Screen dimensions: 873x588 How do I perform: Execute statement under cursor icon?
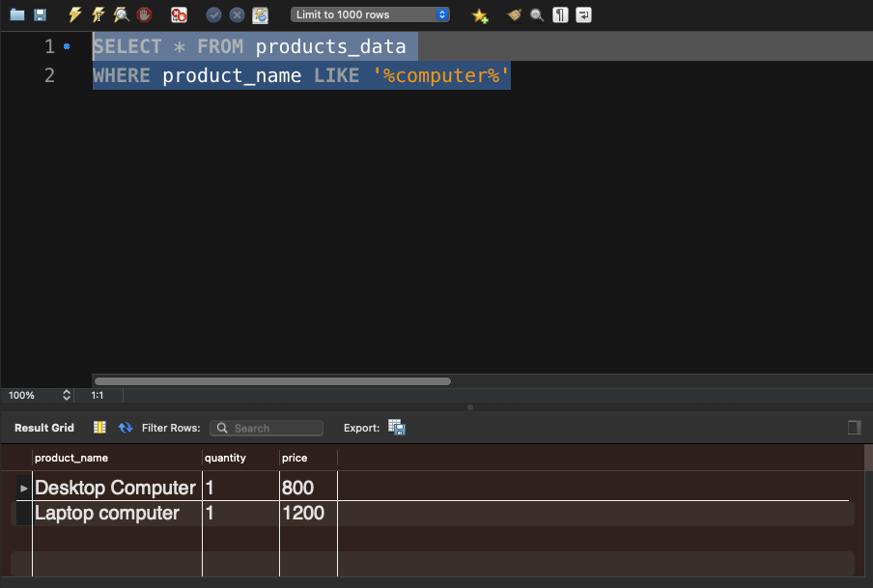point(98,15)
